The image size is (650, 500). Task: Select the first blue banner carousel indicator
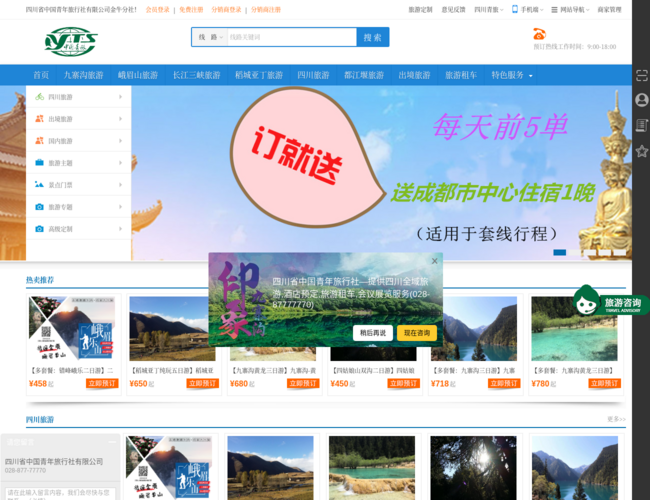coord(560,252)
